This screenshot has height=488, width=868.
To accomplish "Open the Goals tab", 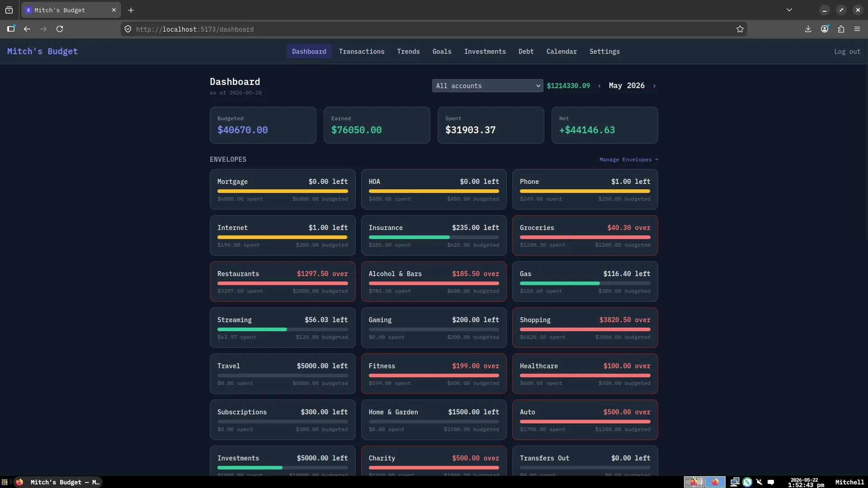I will [x=442, y=52].
